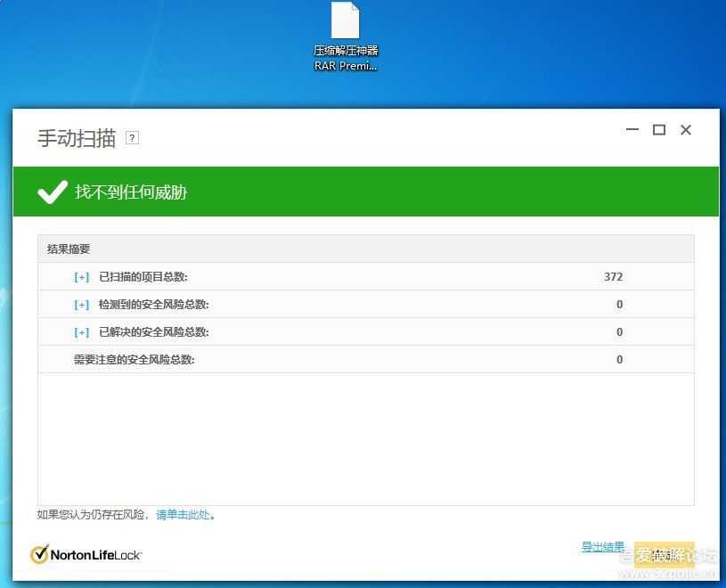Screen dimensions: 726x588
Task: Click the 请单击此处 link
Action: tap(182, 514)
